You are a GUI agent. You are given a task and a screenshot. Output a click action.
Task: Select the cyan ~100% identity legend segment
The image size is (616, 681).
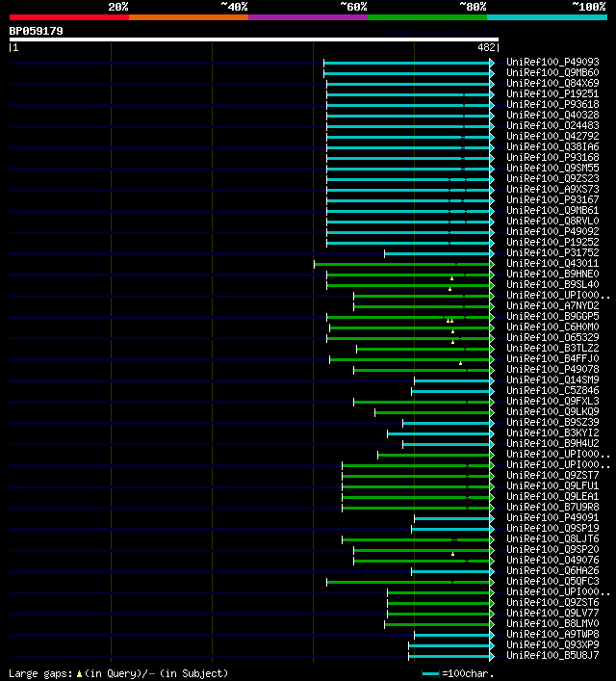(547, 17)
